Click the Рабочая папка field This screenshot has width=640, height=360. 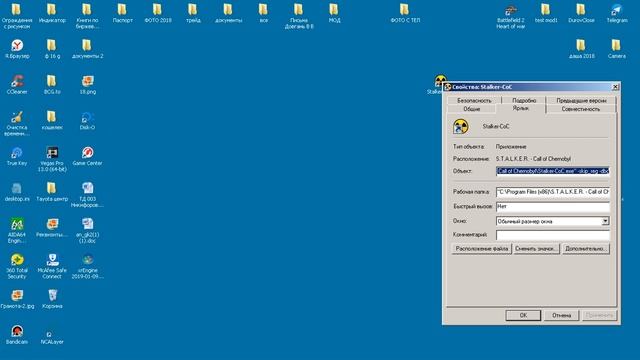[x=553, y=192]
